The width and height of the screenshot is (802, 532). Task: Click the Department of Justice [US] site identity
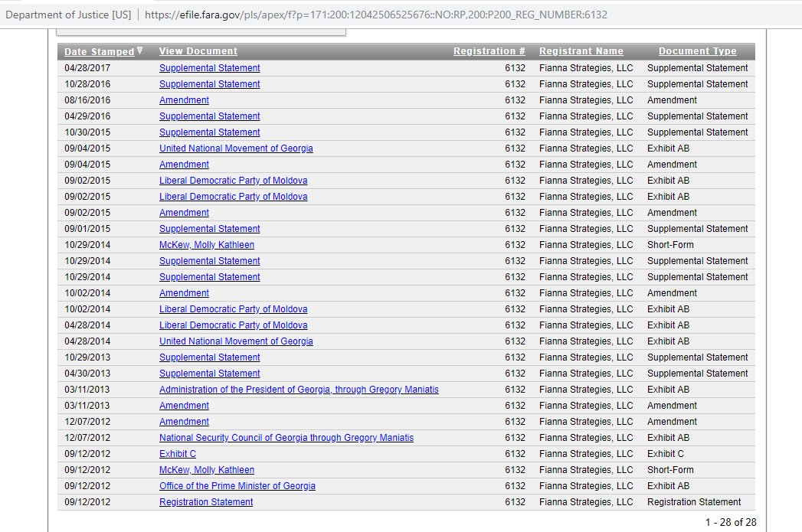[68, 15]
